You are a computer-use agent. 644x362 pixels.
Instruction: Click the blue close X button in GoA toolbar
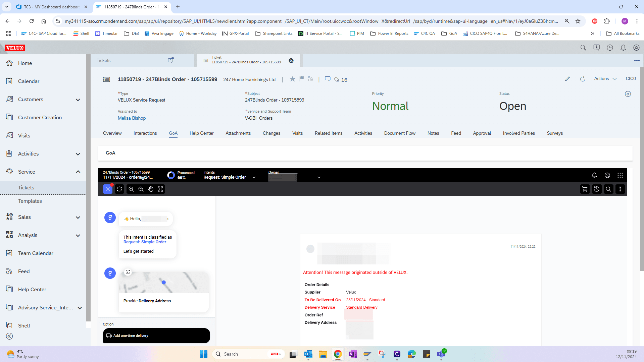click(x=108, y=189)
